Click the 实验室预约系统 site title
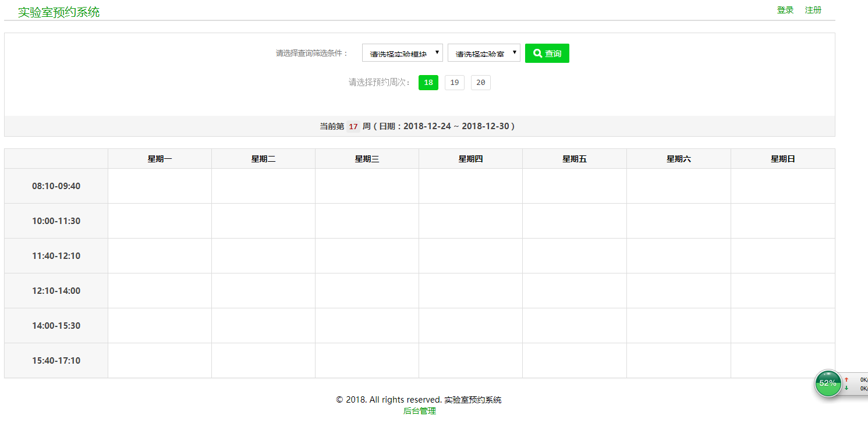Image resolution: width=868 pixels, height=423 pixels. click(x=59, y=12)
